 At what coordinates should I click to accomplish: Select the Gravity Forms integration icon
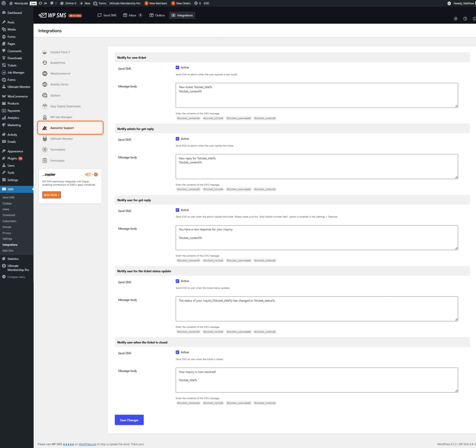pyautogui.click(x=45, y=85)
